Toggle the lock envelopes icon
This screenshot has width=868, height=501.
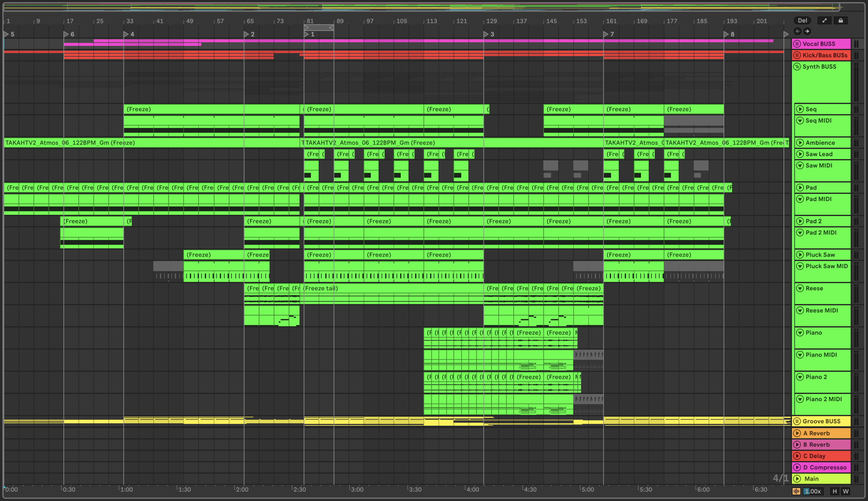pos(840,21)
